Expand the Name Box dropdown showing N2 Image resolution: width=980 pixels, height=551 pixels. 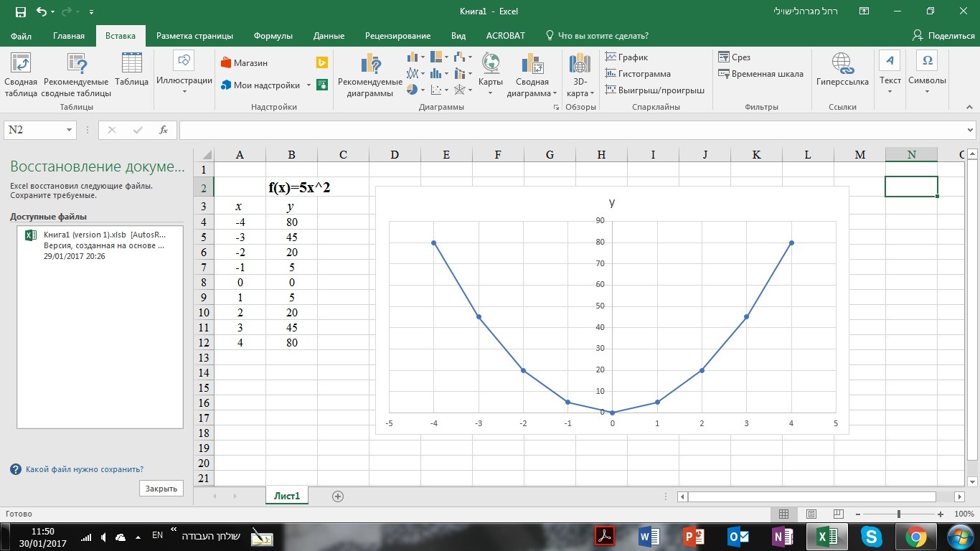(x=70, y=130)
